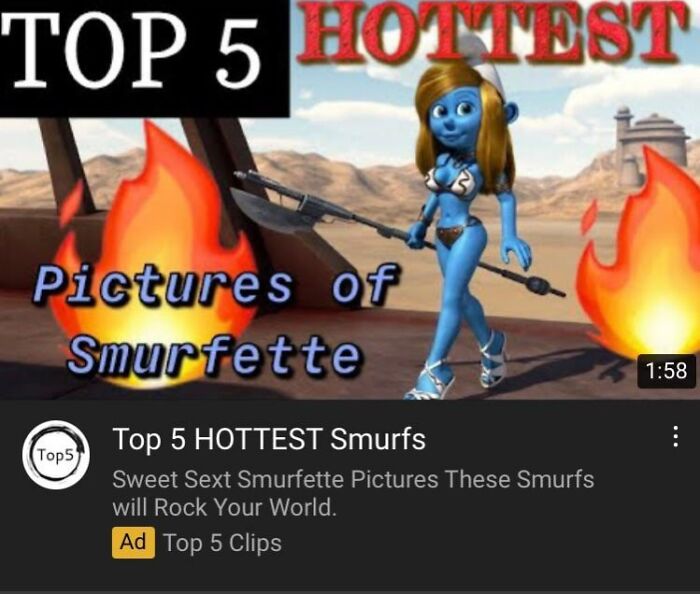Click the blue 'Smurfette' caption text

[x=213, y=355]
